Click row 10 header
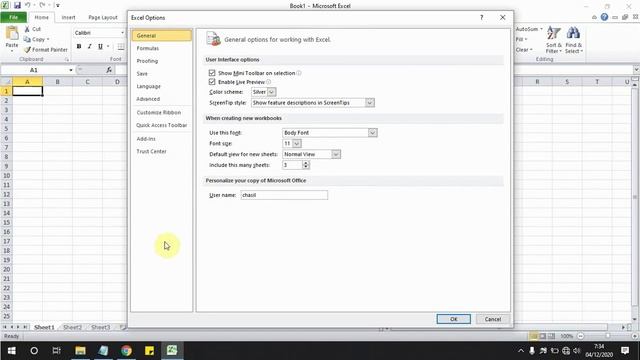The image size is (640, 360). [x=6, y=176]
